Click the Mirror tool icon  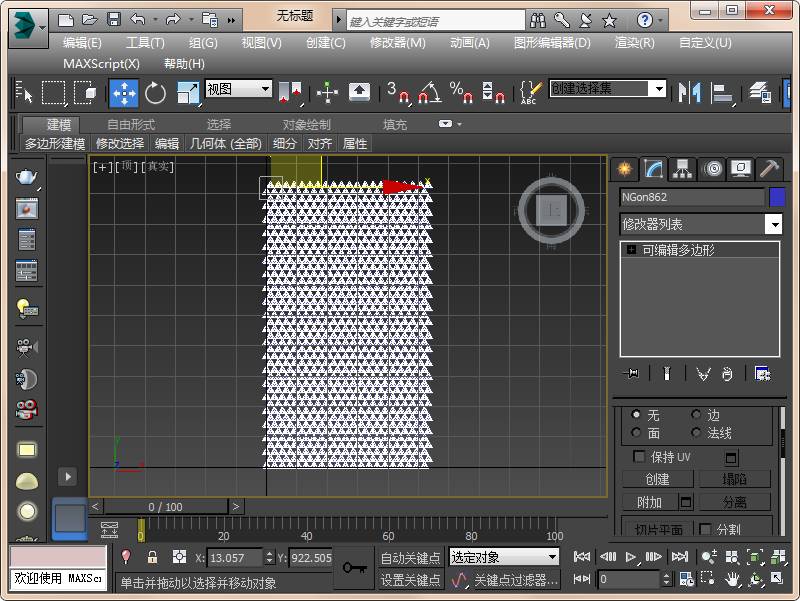(x=689, y=93)
